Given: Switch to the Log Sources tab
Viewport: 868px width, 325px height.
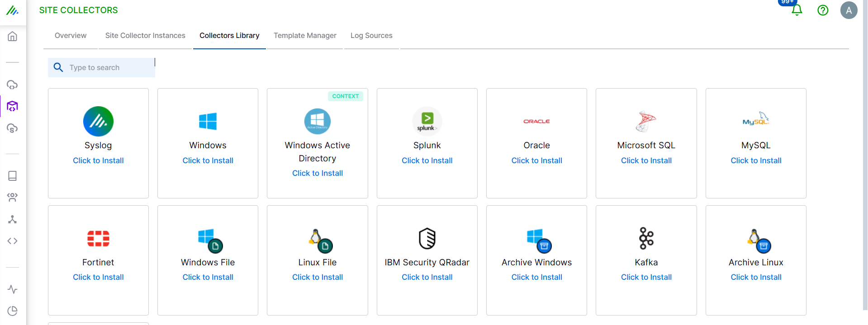Looking at the screenshot, I should [371, 35].
